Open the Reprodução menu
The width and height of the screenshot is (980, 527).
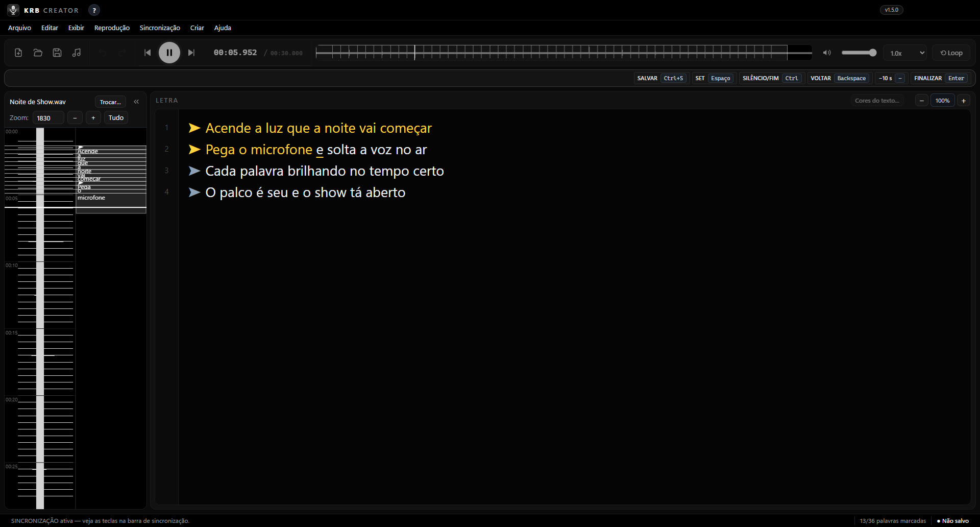(x=112, y=28)
